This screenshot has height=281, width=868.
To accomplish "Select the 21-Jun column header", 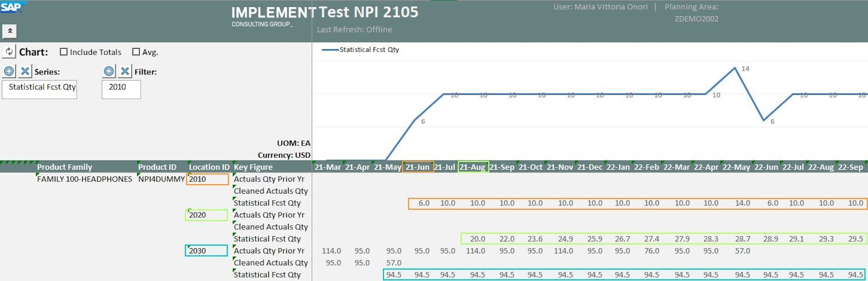I will click(418, 167).
